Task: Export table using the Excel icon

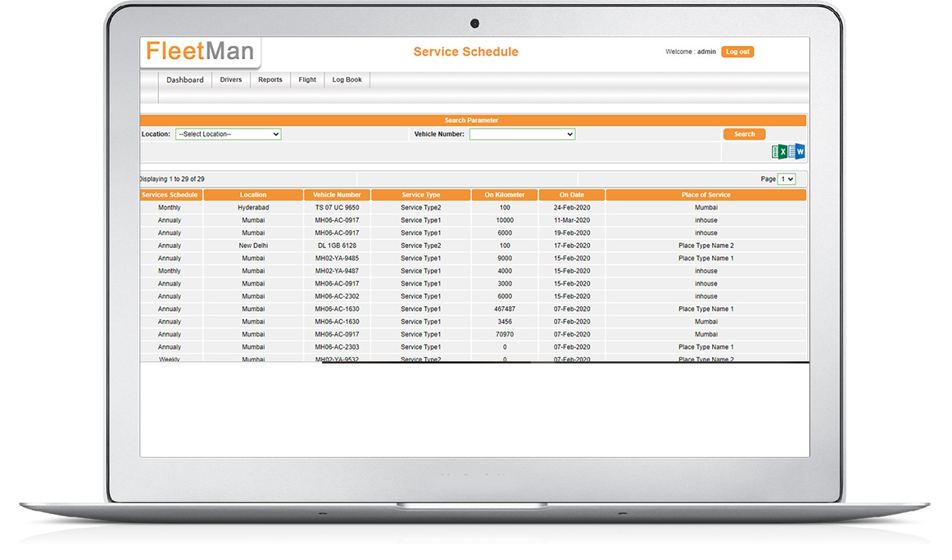Action: 779,152
